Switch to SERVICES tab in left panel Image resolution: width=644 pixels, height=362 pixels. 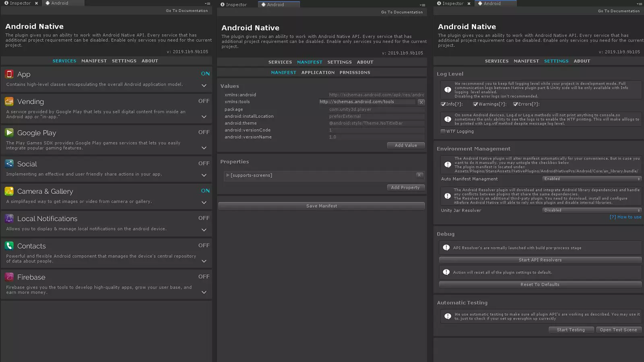click(64, 61)
